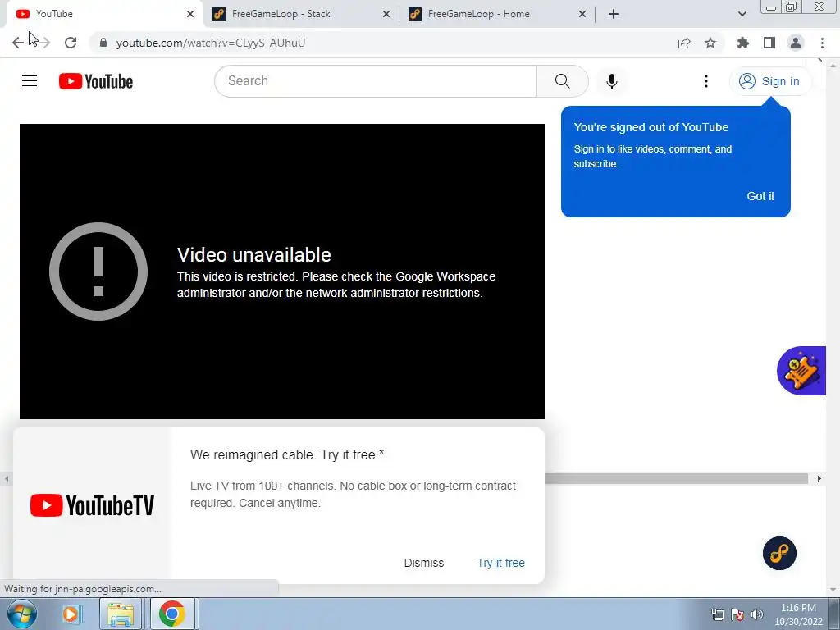Screen dimensions: 840x630
Task: View site info via lock icon
Action: coord(103,43)
